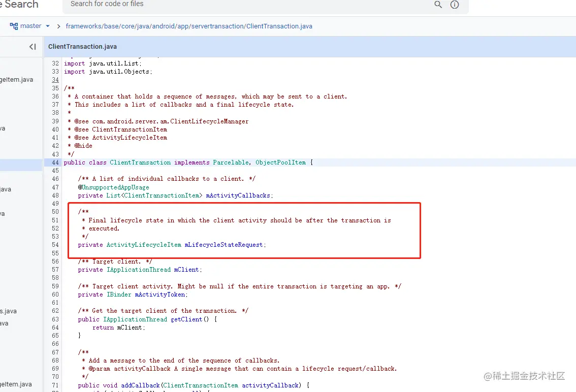Click ClientTransactionItem in the List generic
This screenshot has width=576, height=392.
(x=162, y=195)
